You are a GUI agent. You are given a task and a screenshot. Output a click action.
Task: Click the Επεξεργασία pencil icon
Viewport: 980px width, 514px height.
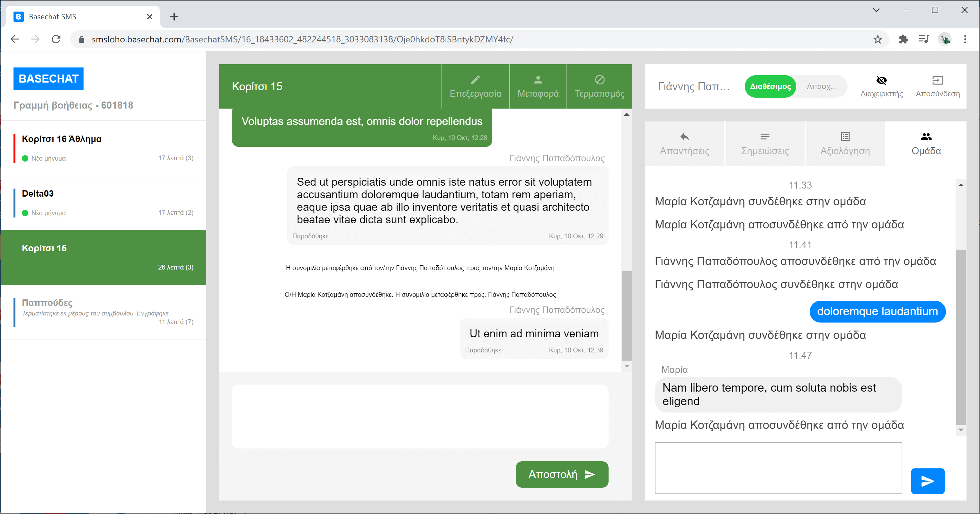point(475,80)
